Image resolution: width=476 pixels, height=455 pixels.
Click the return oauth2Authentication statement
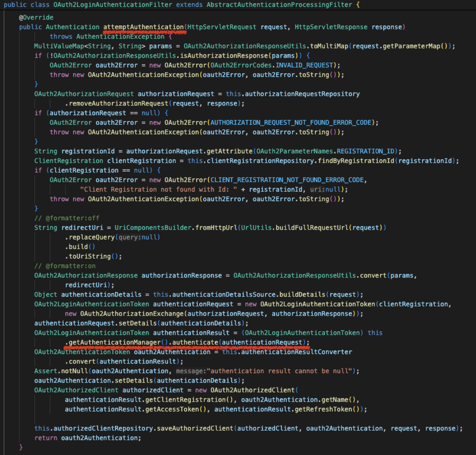(87, 438)
